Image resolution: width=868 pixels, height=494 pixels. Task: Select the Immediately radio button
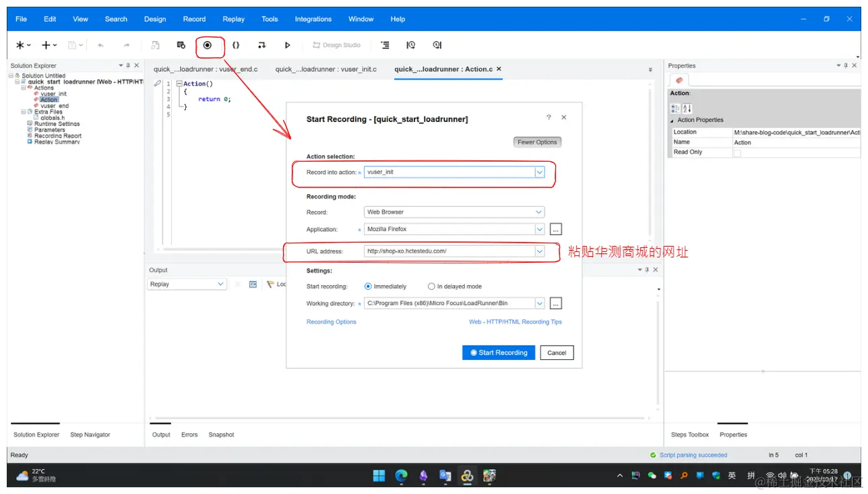point(368,286)
